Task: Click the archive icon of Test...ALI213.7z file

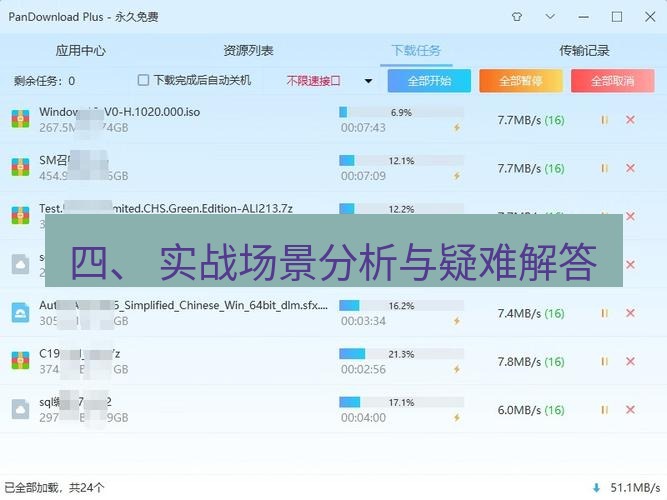Action: point(20,215)
